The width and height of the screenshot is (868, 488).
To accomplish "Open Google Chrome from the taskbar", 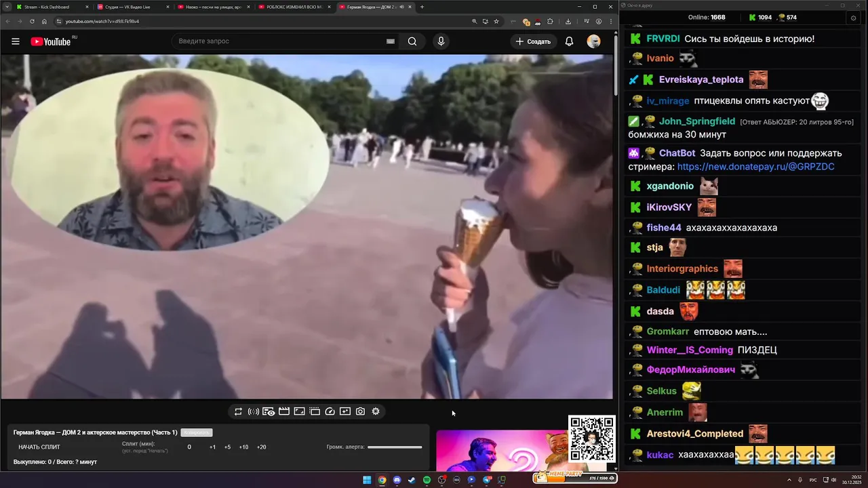I will coord(382,480).
